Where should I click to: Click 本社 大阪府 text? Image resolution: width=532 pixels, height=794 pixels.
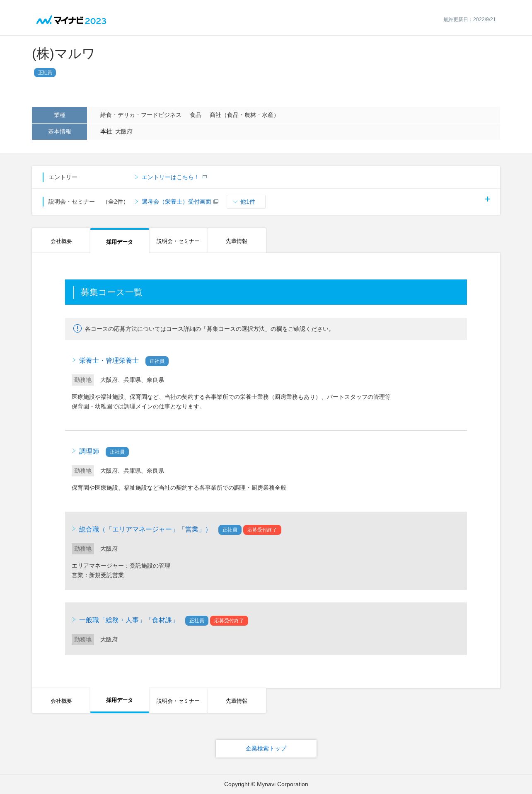[116, 131]
